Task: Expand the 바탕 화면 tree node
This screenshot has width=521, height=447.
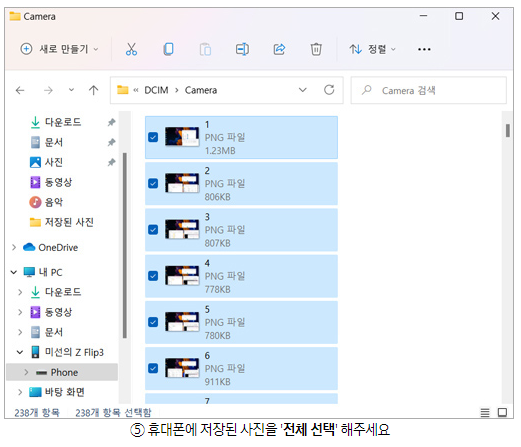Action: pos(20,392)
